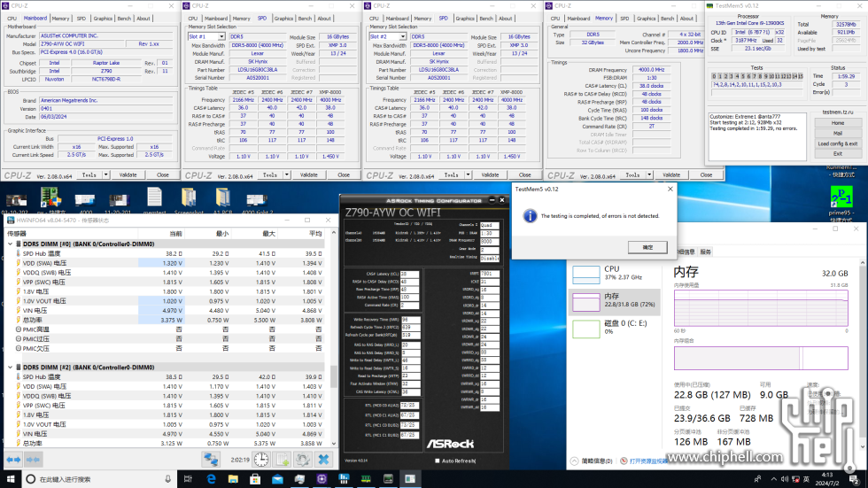868x488 pixels.
Task: Open '4000 tight 2' desktop image icon
Action: tap(257, 200)
